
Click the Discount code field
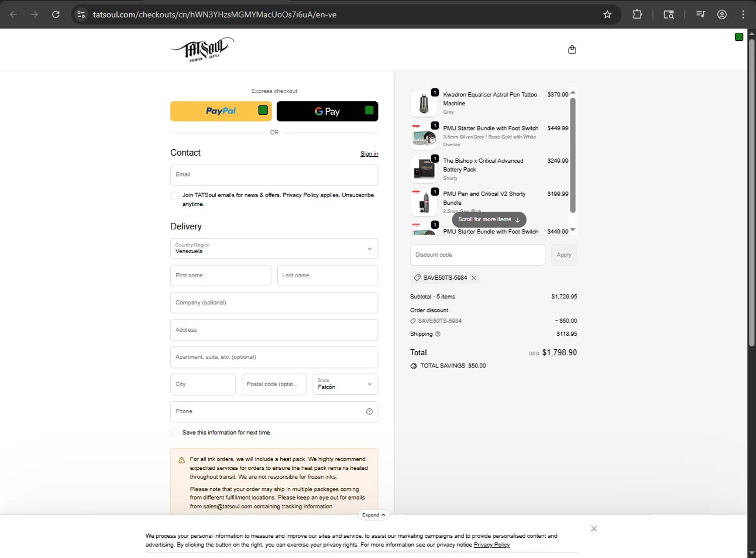(x=477, y=255)
